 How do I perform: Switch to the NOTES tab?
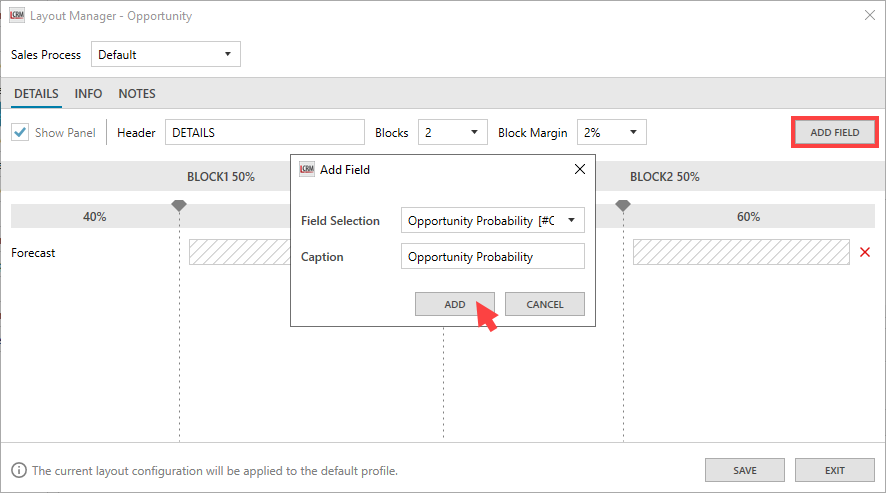[137, 94]
